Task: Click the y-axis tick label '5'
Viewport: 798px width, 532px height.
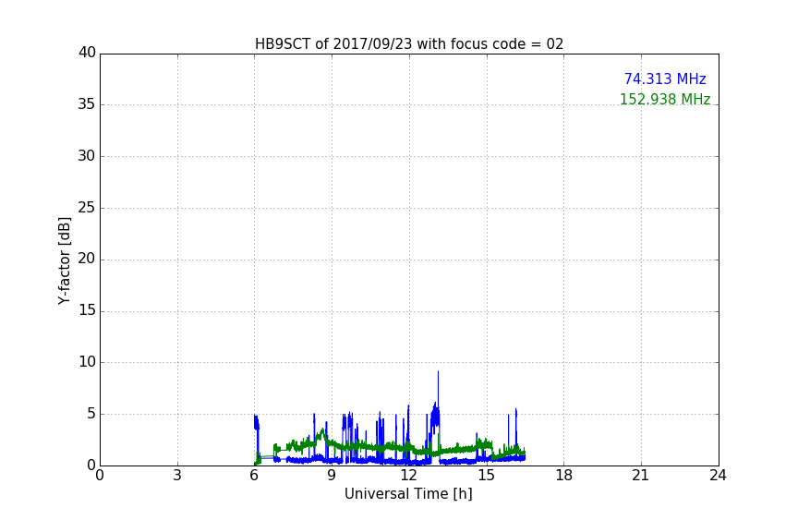Action: pyautogui.click(x=91, y=414)
